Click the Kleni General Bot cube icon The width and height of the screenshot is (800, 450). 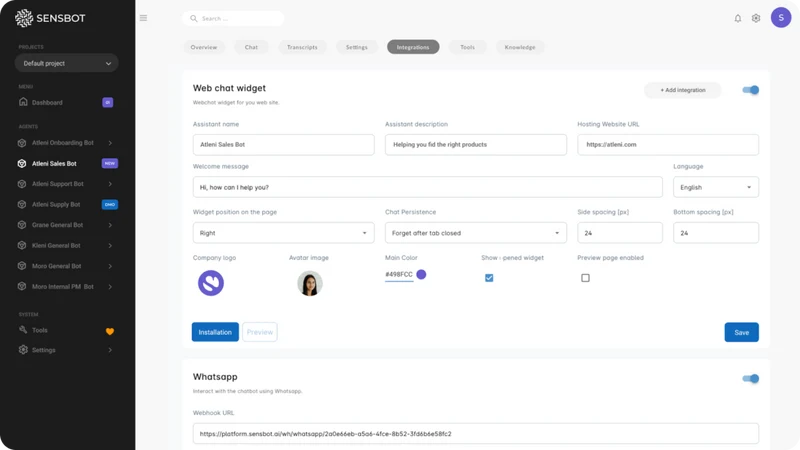(x=22, y=245)
